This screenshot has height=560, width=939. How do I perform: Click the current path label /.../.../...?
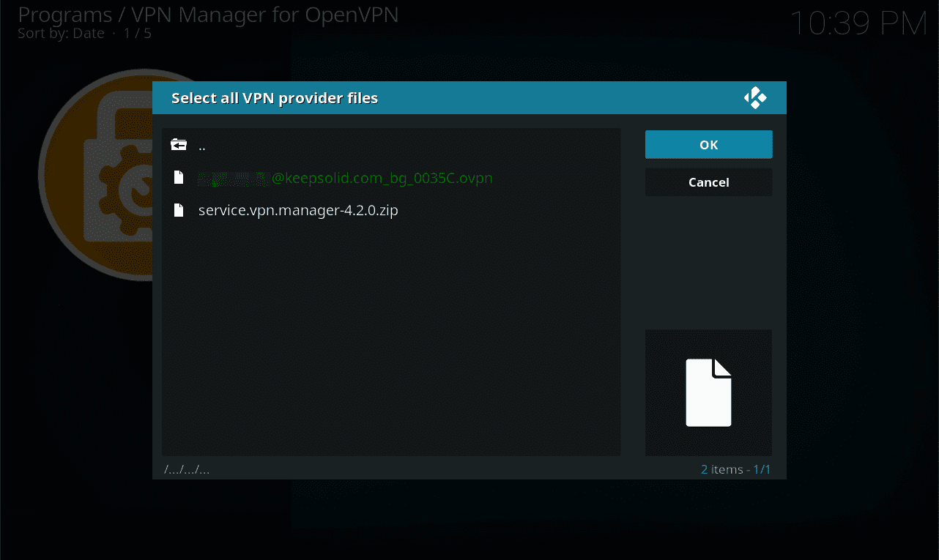tap(187, 469)
